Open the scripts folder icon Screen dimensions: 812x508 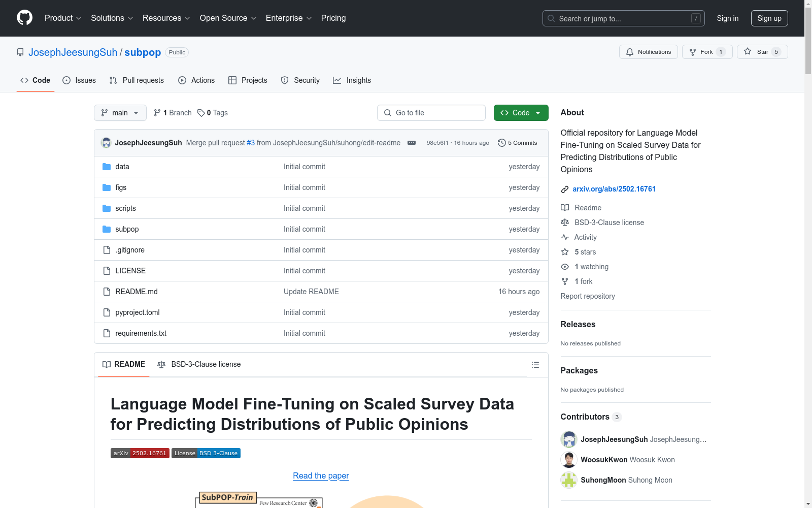tap(107, 208)
